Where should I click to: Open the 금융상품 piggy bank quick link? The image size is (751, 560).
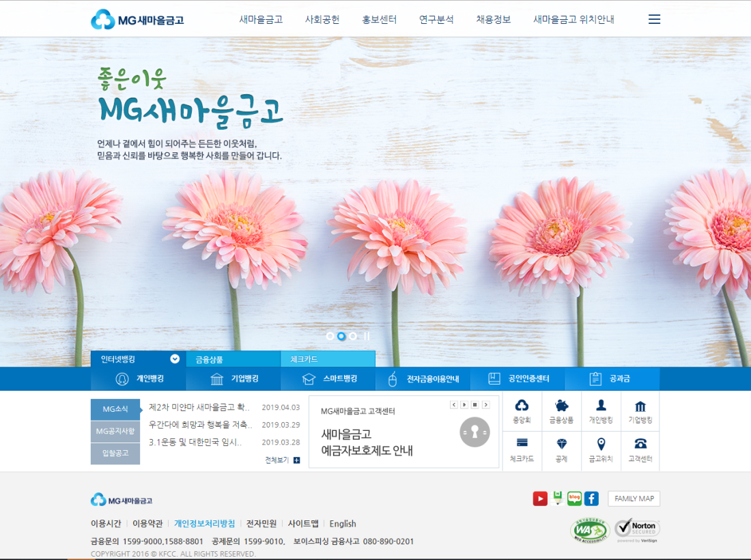(x=561, y=411)
